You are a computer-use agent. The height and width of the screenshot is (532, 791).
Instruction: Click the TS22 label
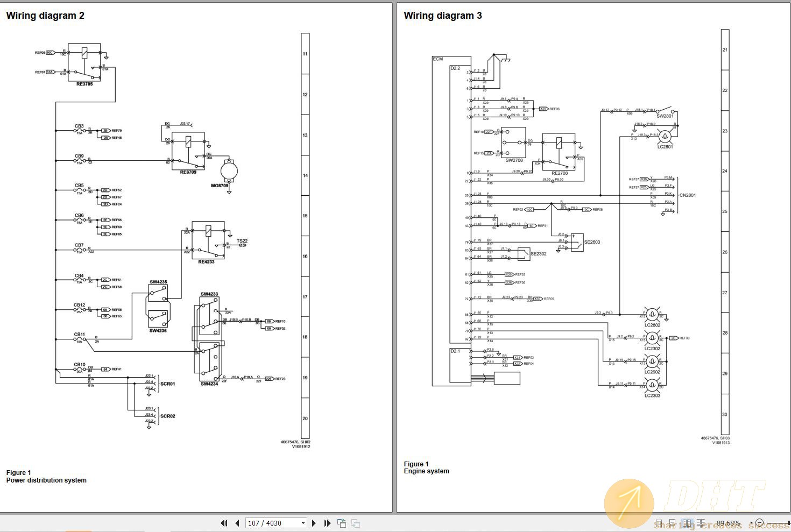point(242,241)
